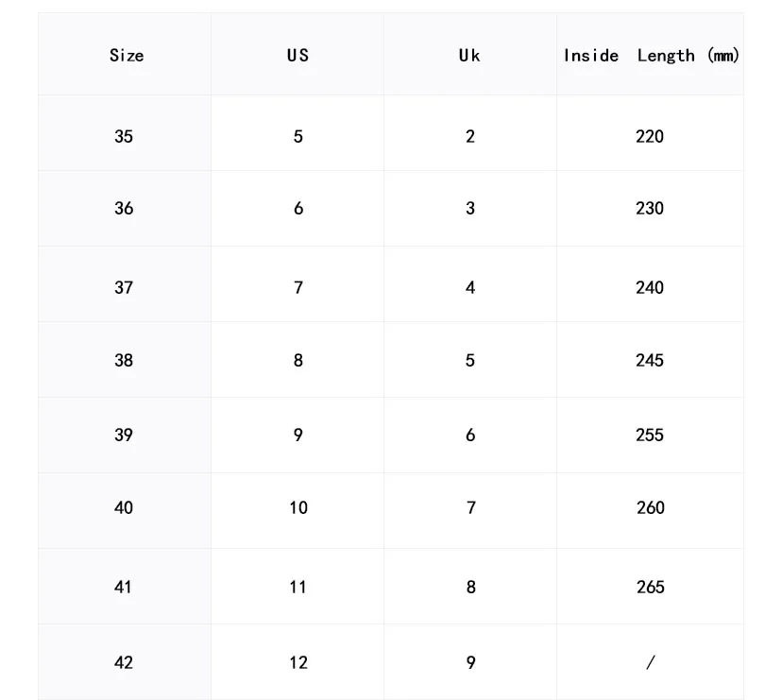Screen dimensions: 782x700
Task: Click US size 10 cell
Action: click(298, 507)
